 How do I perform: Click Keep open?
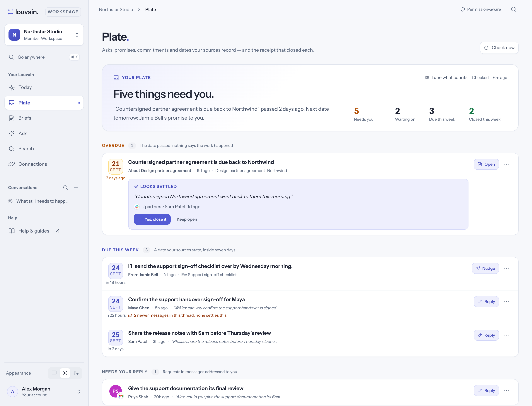click(x=187, y=219)
